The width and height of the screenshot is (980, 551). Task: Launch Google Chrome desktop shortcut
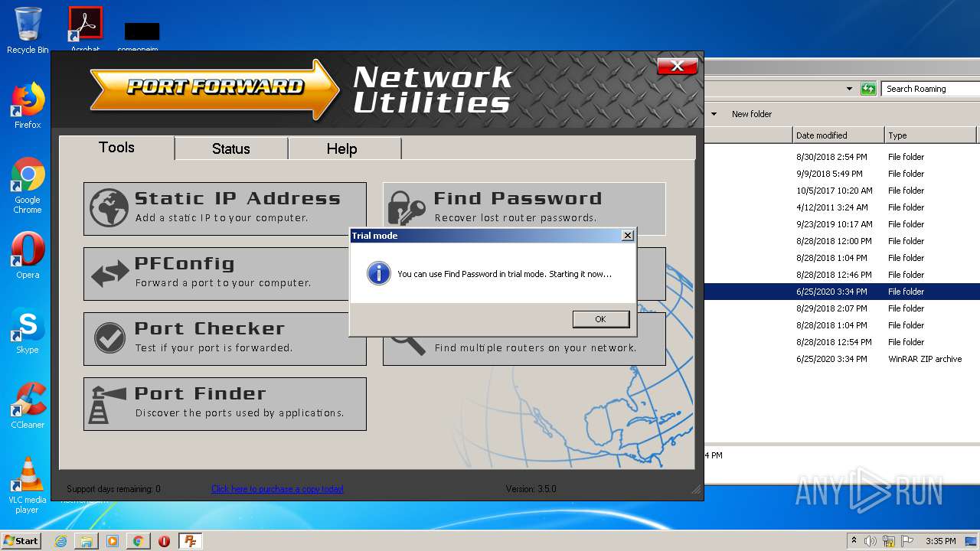click(28, 185)
